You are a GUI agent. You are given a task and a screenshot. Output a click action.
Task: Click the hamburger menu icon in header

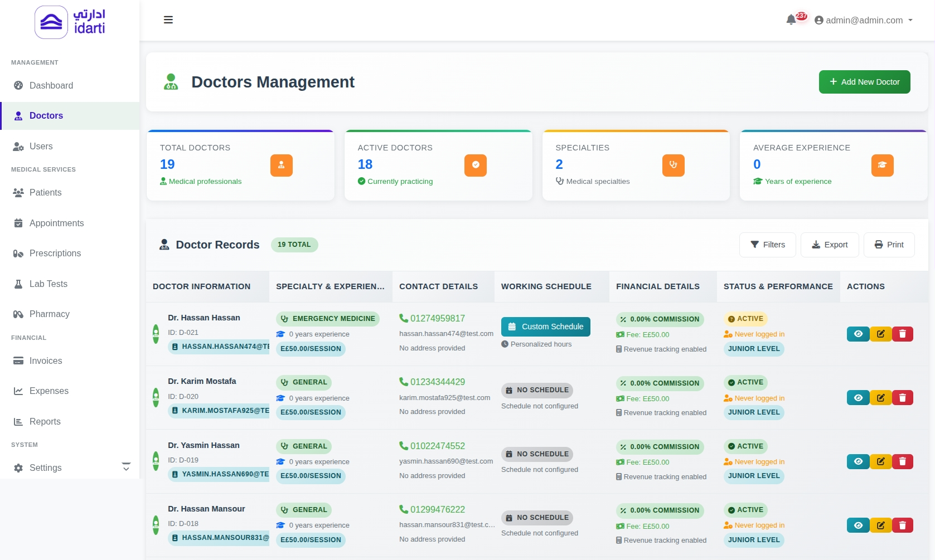[x=168, y=20]
